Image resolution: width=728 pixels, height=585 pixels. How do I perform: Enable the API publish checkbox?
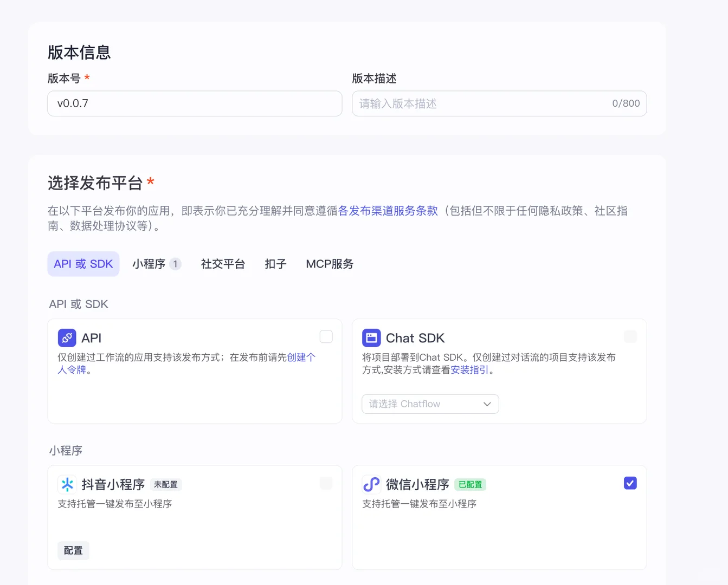(326, 337)
